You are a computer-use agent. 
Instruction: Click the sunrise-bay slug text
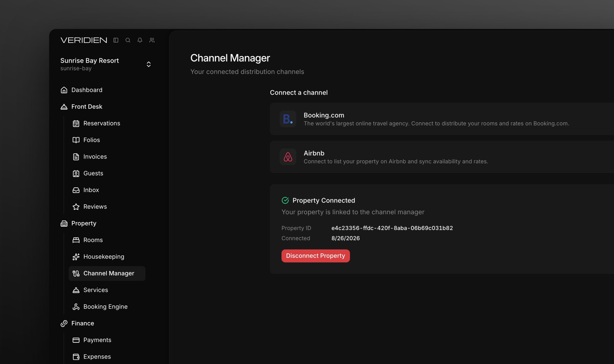76,68
